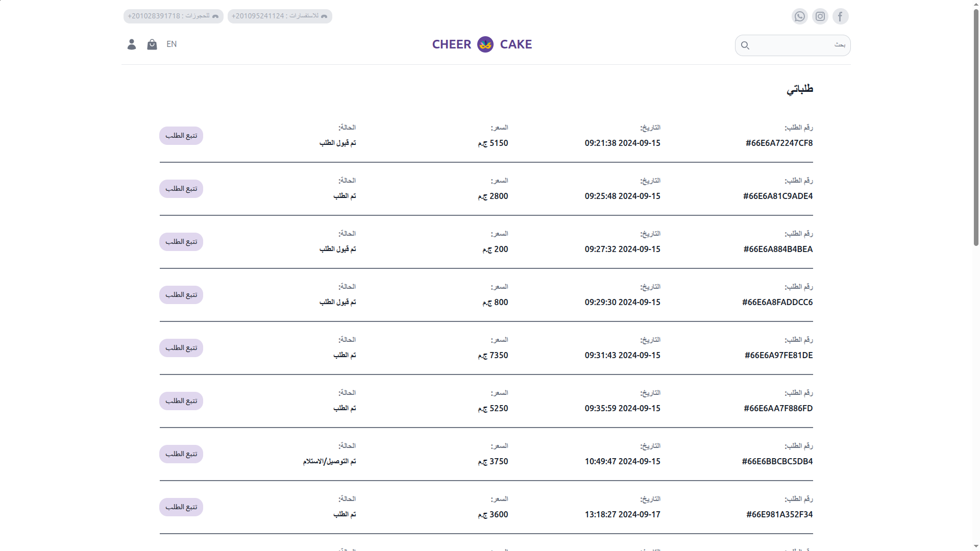The image size is (980, 551).
Task: Track order #66E6AA7F886FD
Action: click(181, 401)
